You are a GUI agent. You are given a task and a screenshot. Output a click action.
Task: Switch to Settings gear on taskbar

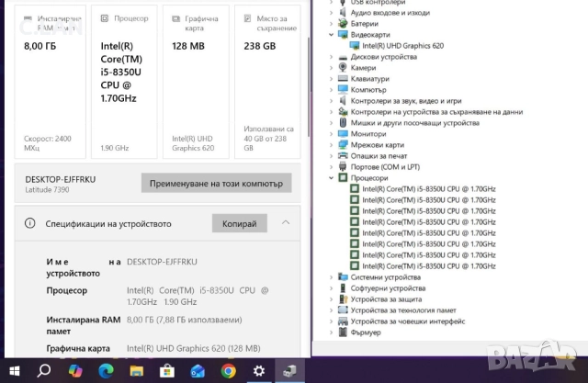tap(259, 371)
